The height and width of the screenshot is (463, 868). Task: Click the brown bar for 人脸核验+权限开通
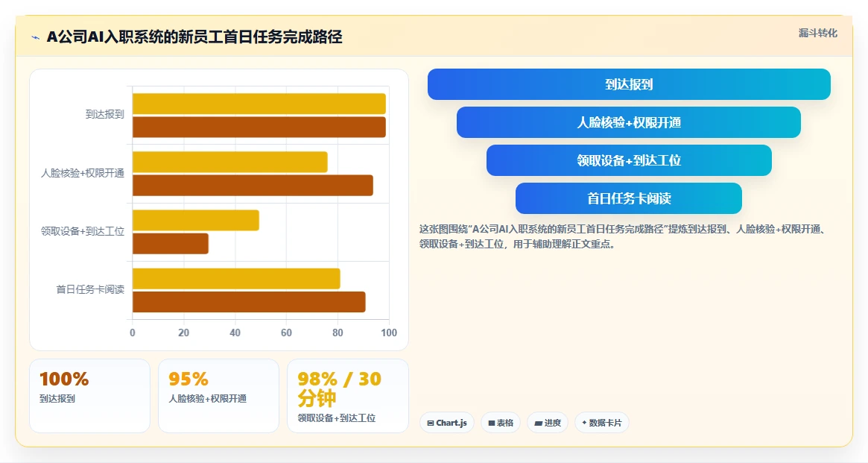[253, 185]
